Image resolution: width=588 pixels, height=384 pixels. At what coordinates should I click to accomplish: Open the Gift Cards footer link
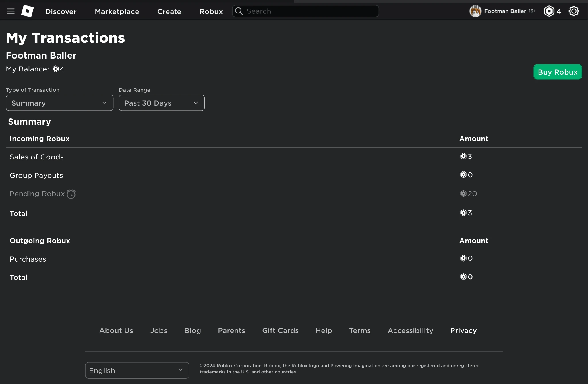[x=280, y=330]
